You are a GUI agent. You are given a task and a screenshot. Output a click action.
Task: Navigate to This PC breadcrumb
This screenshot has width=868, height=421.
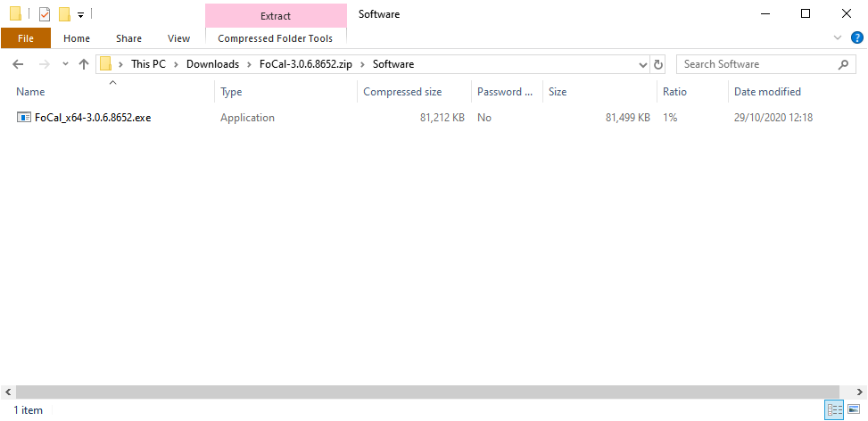click(148, 64)
